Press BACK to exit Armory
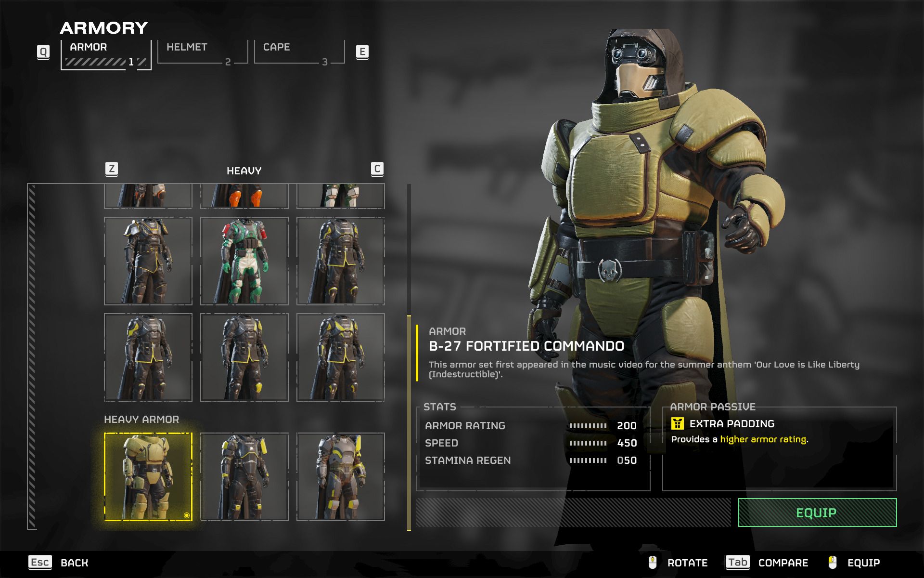924x578 pixels. click(x=66, y=563)
